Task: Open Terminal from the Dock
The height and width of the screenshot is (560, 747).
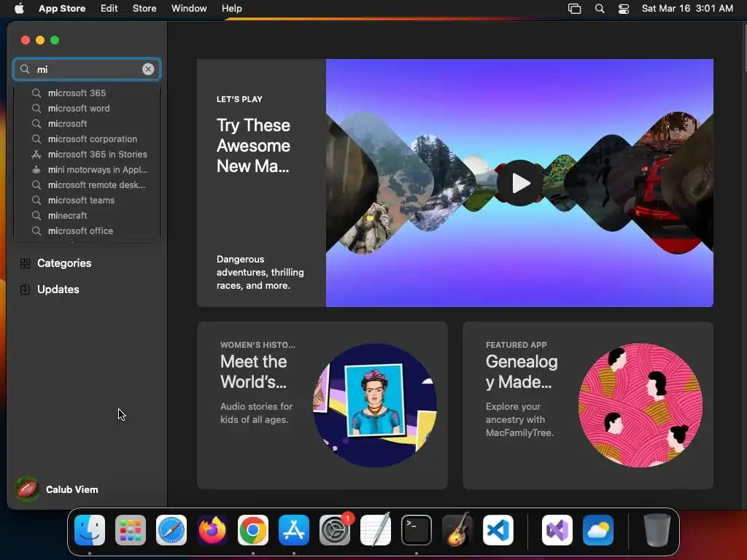Action: [417, 530]
